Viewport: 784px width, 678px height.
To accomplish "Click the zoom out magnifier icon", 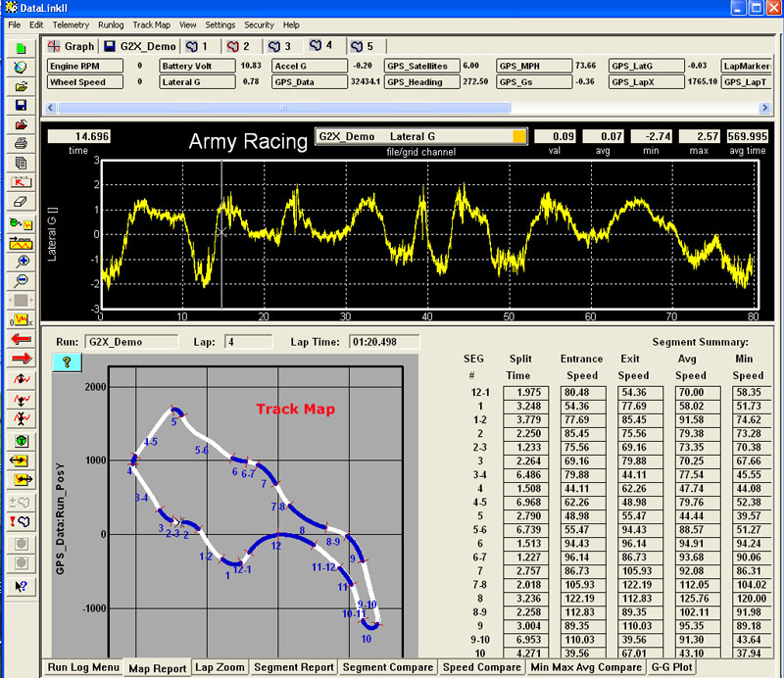I will [x=21, y=280].
